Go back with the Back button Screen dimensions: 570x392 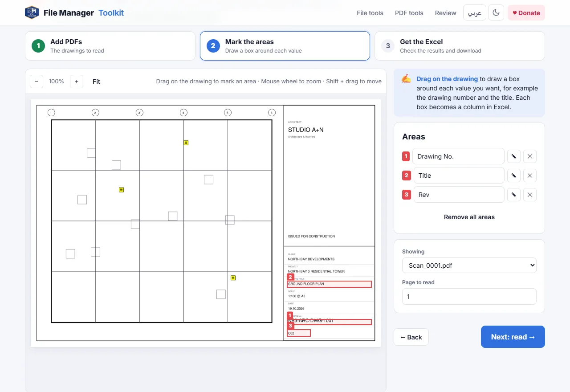click(411, 337)
